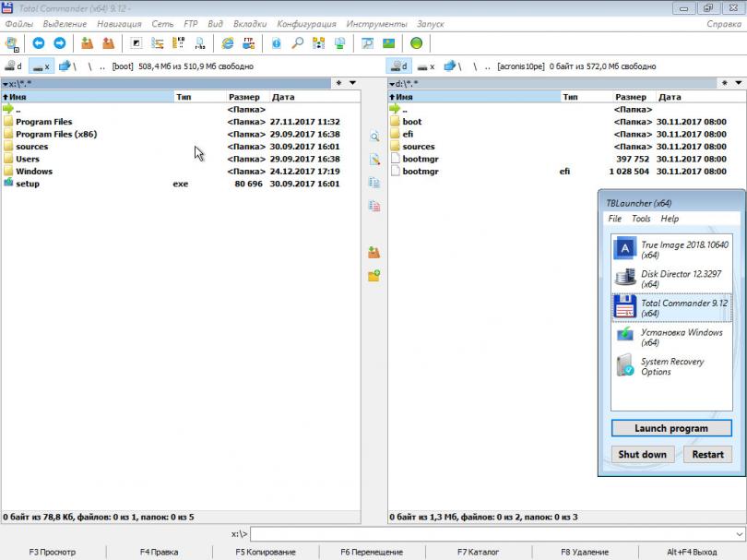Image resolution: width=747 pixels, height=560 pixels.
Task: Click the Restart button
Action: (707, 454)
